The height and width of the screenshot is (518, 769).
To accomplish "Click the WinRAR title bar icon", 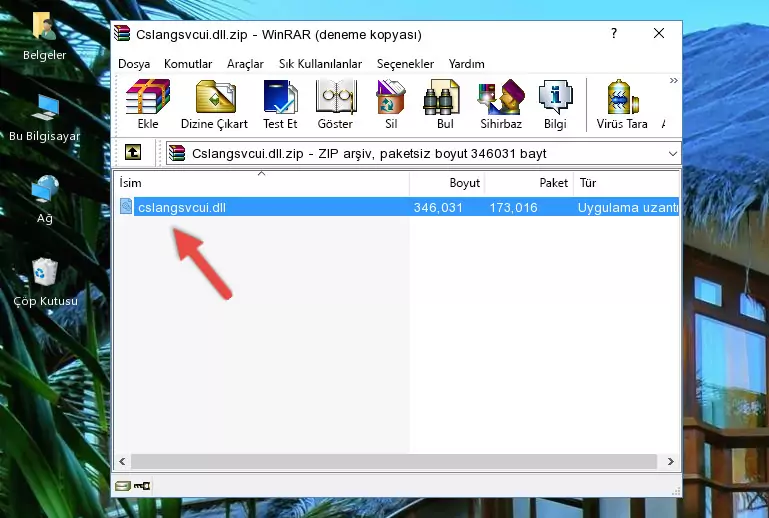I will [122, 33].
